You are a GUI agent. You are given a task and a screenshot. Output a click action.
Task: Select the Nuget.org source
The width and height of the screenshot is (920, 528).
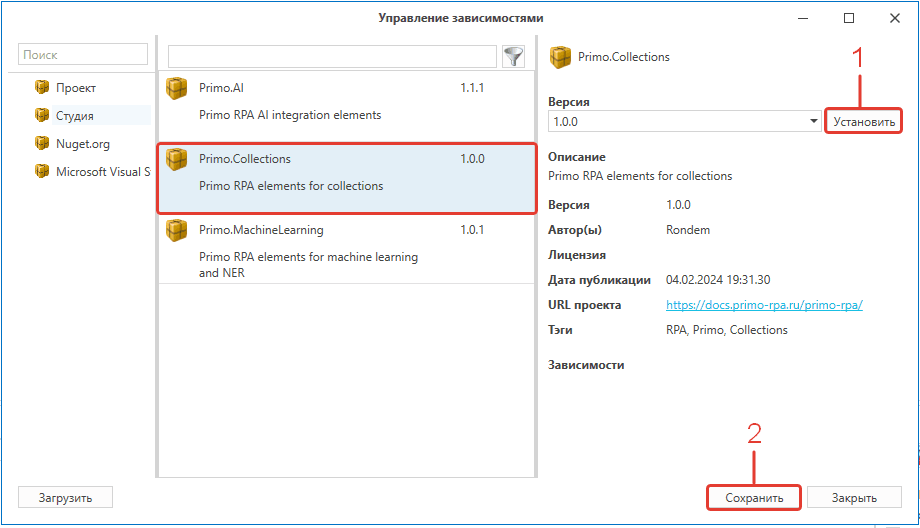pyautogui.click(x=83, y=144)
